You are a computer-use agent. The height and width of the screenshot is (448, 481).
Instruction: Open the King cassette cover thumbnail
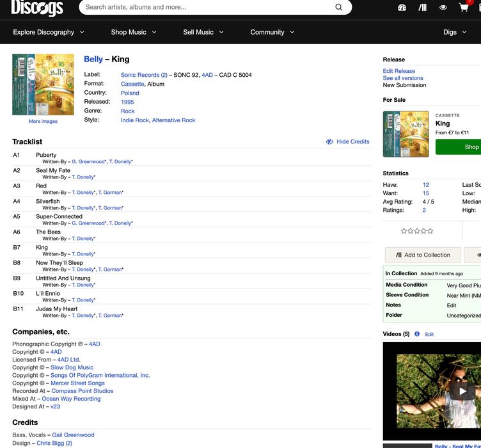[x=43, y=84]
